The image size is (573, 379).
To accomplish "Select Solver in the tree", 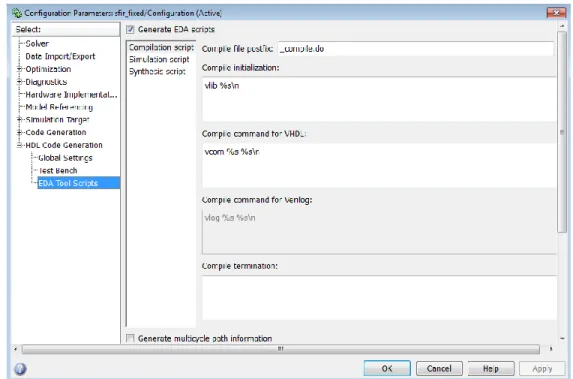I will (x=37, y=43).
